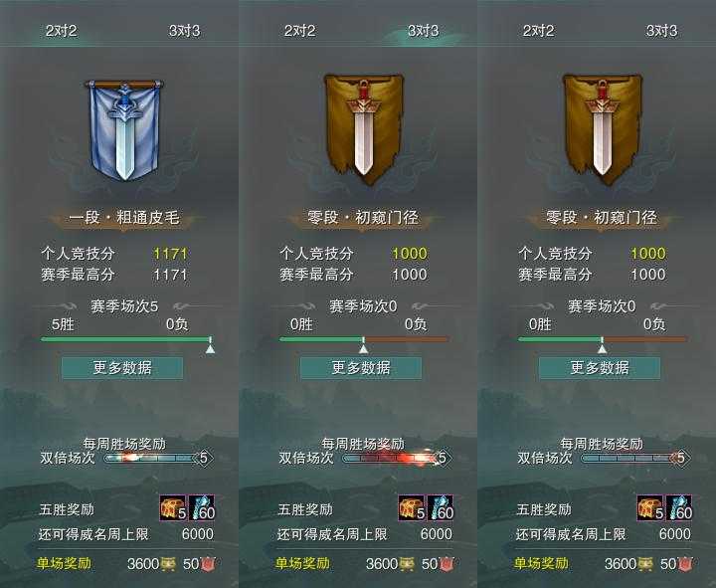Click treasure chest reward icon in right panel
This screenshot has height=588, width=716.
click(x=650, y=507)
